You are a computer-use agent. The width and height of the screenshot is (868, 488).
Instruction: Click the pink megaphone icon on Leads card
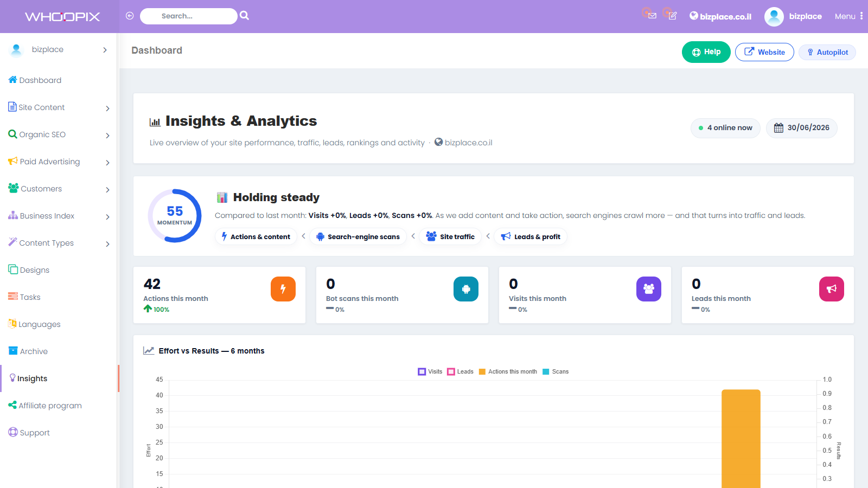pyautogui.click(x=832, y=289)
